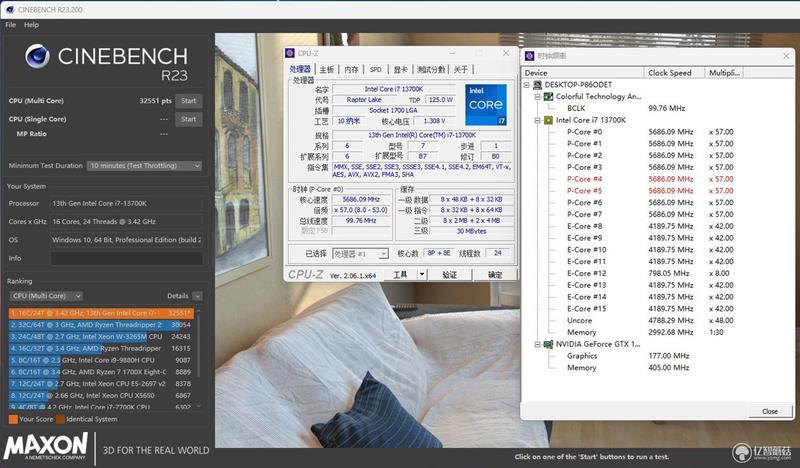800x468 pixels.
Task: Click the brown Identical System legend box
Action: [x=60, y=419]
